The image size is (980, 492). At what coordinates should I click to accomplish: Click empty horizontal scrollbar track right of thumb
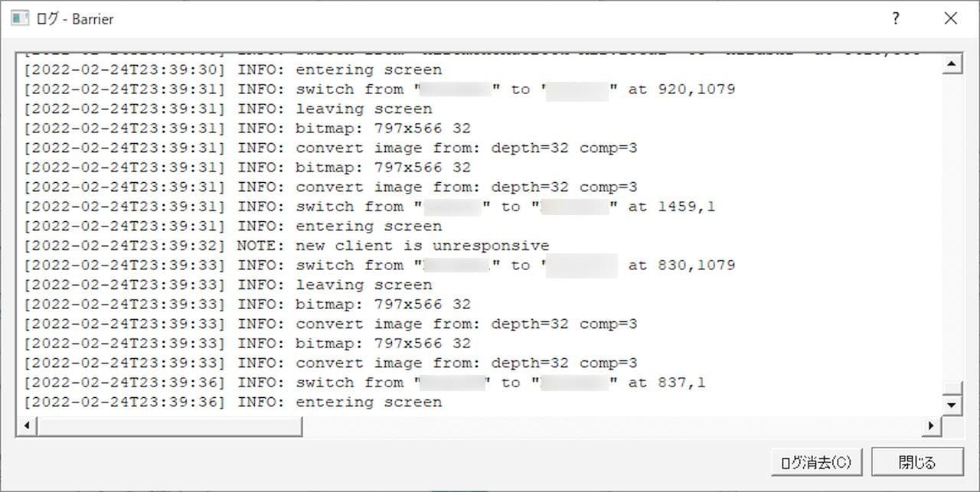(x=612, y=425)
